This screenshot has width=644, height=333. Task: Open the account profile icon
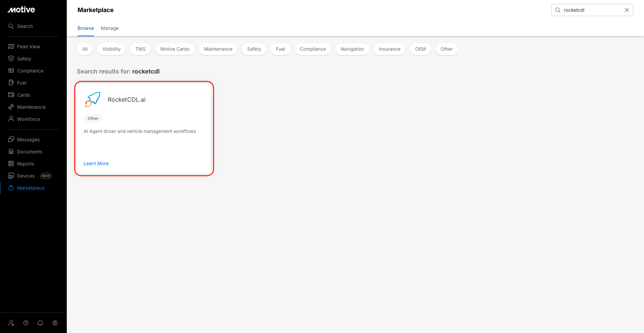[55, 323]
